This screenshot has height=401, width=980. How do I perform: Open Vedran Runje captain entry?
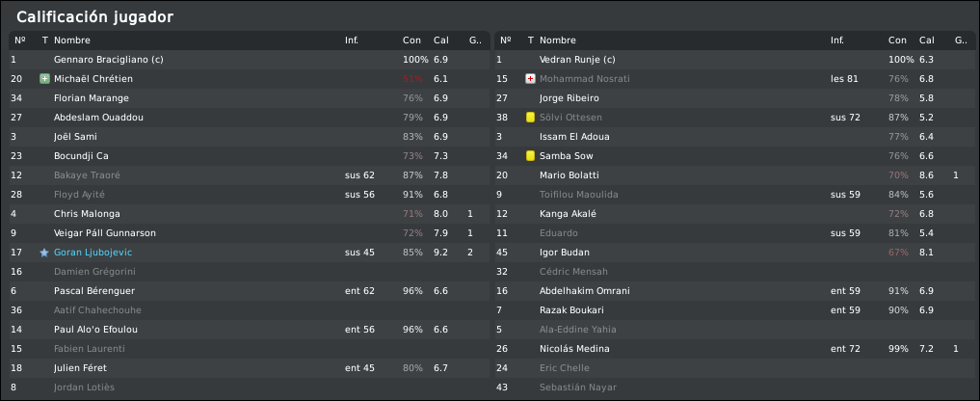[x=577, y=60]
